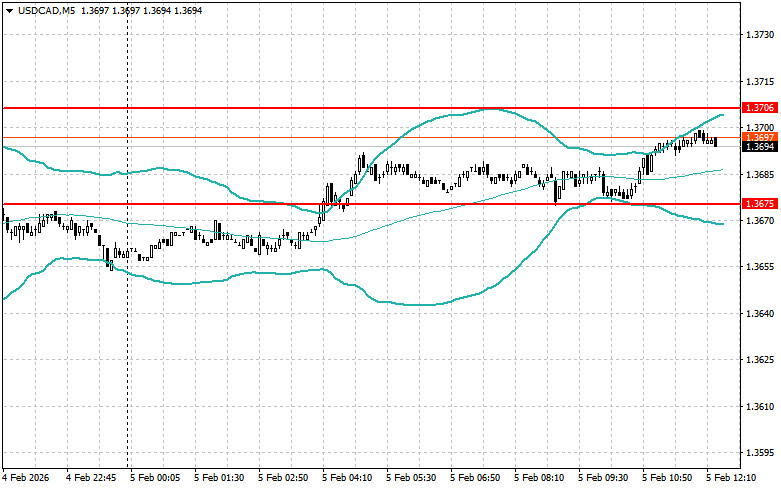
Task: Click the USDCAD,M5 chart title text
Action: click(x=46, y=10)
